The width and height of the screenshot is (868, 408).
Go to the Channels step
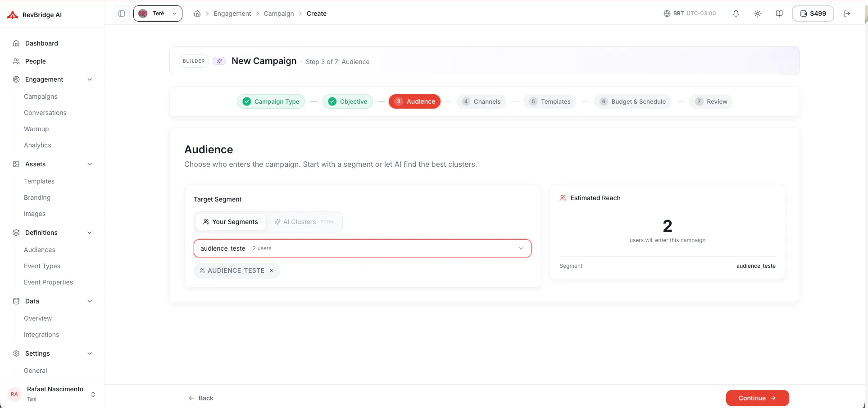tap(481, 101)
